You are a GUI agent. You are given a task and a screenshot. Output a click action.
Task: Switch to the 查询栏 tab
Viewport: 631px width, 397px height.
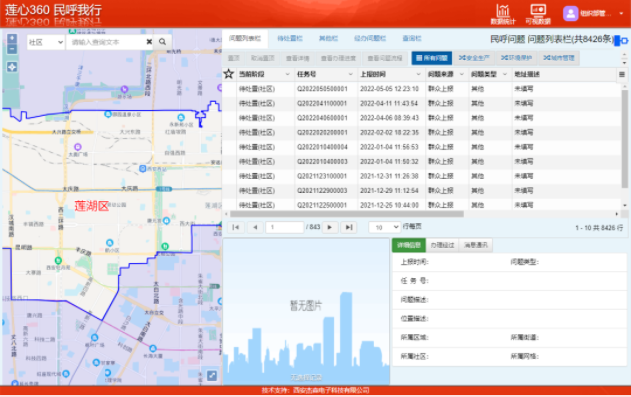412,39
